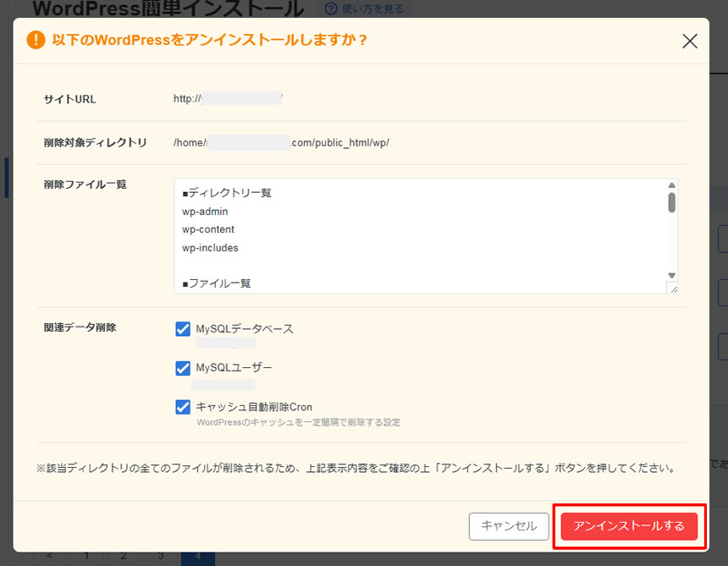Click the file list scrollbar up arrow

click(x=671, y=185)
